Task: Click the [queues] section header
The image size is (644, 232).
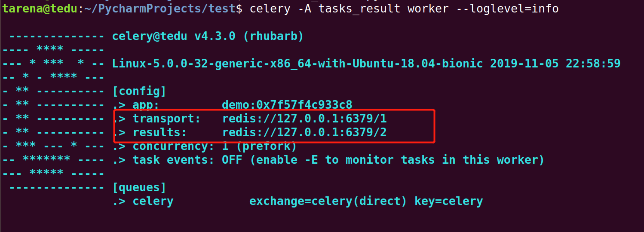Action: [139, 187]
